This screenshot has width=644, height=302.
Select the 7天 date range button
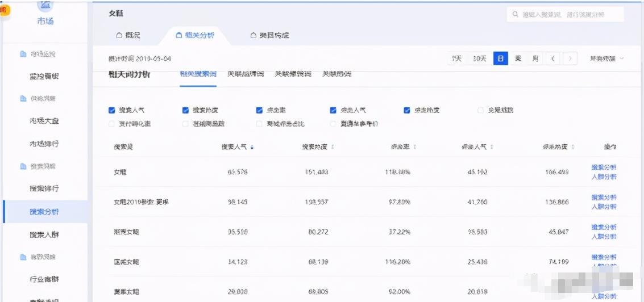457,58
